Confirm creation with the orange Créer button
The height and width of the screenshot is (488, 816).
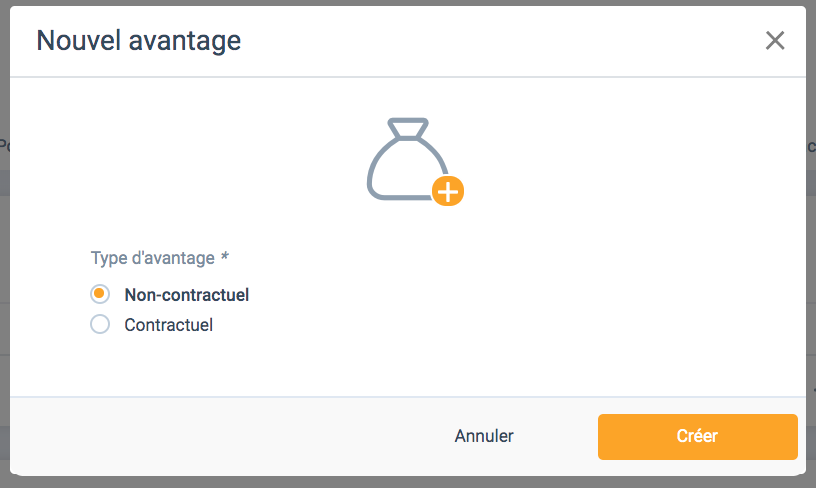pyautogui.click(x=697, y=436)
